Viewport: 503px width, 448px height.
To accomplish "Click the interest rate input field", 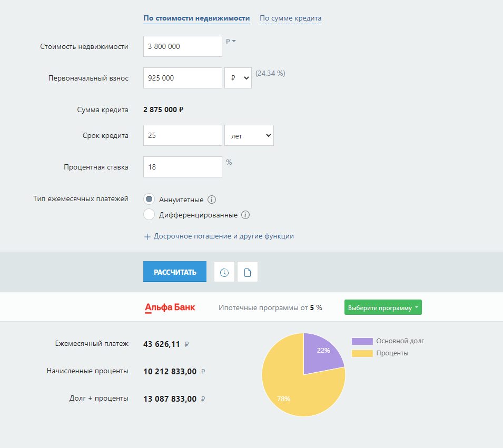I will pos(183,167).
